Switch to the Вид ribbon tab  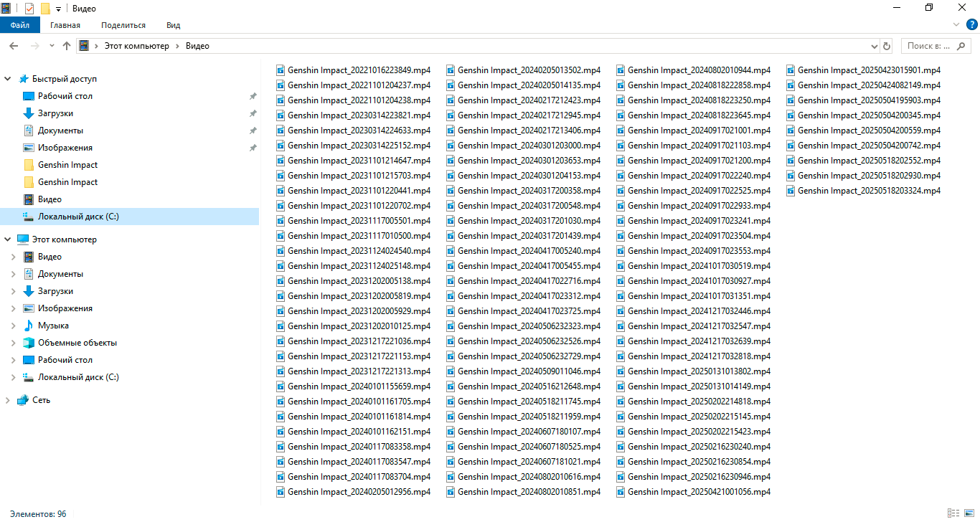point(174,25)
